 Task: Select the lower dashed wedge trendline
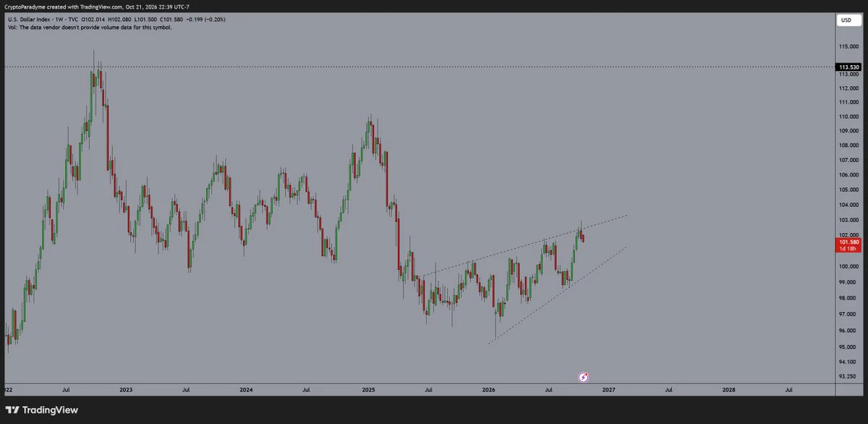[x=557, y=295]
